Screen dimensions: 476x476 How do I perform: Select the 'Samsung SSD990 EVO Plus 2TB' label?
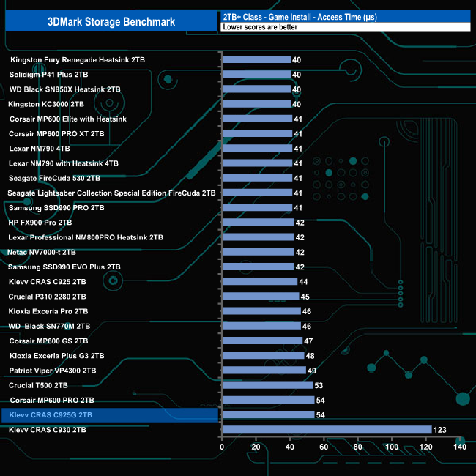(64, 267)
